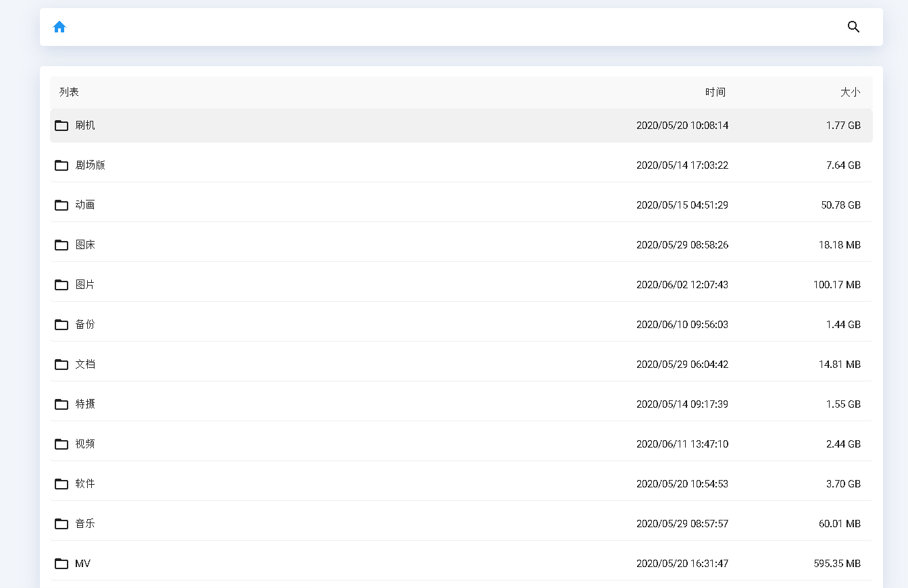Screen dimensions: 908x588
Task: Click the 50.78 GB size value
Action: tap(841, 205)
